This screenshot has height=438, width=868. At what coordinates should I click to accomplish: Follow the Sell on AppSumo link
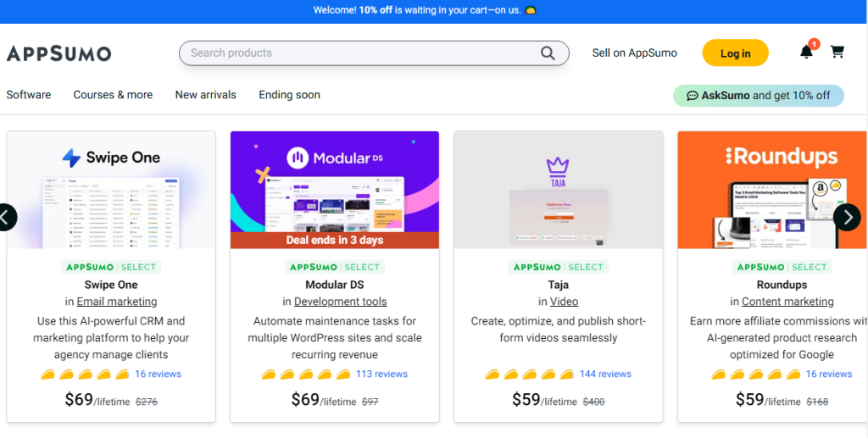tap(635, 53)
